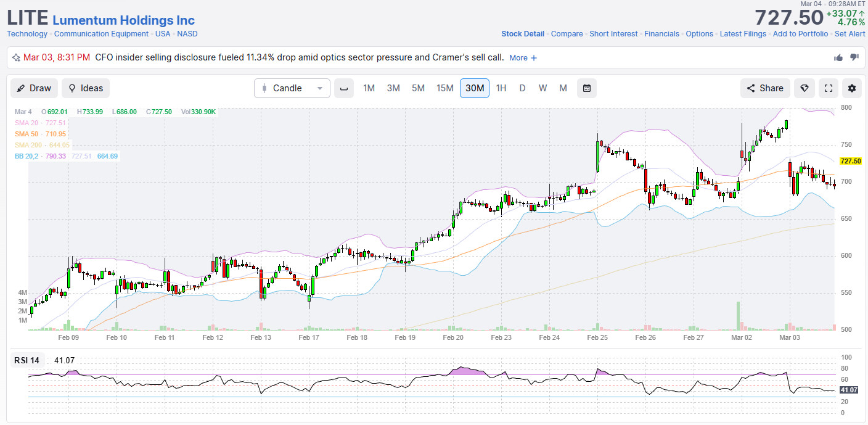Open chart settings gear icon
The width and height of the screenshot is (868, 425).
(851, 88)
